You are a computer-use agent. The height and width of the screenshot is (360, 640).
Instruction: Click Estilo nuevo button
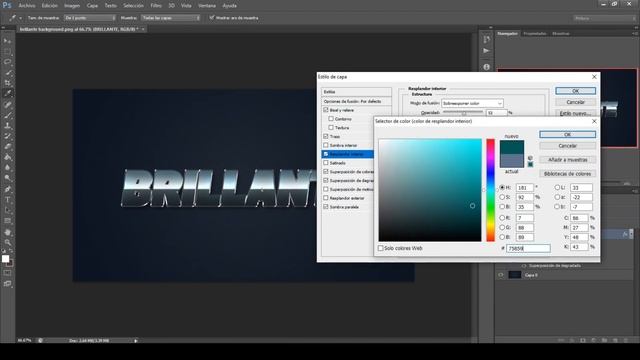tap(575, 113)
